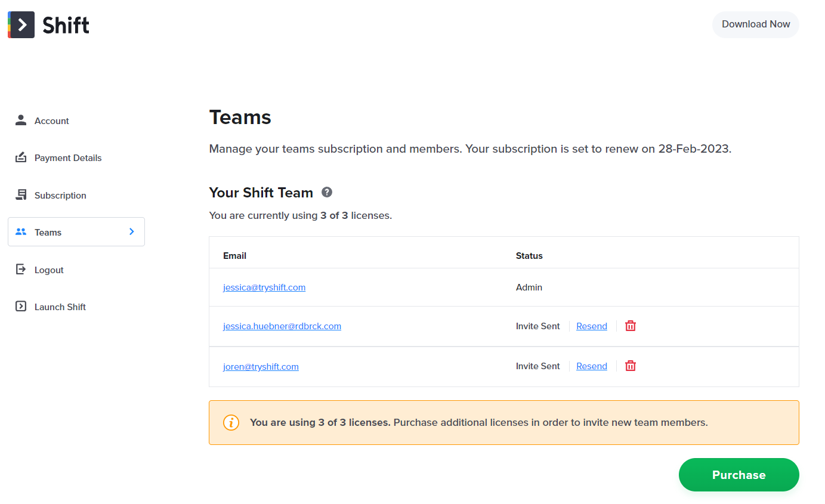Click the Subscription receipt icon

pyautogui.click(x=21, y=195)
